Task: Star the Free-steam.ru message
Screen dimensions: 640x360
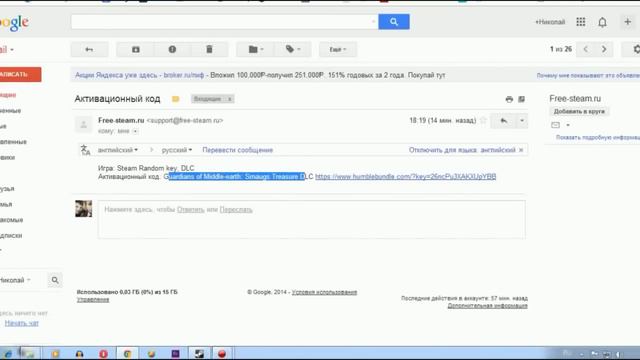Action: [483, 120]
